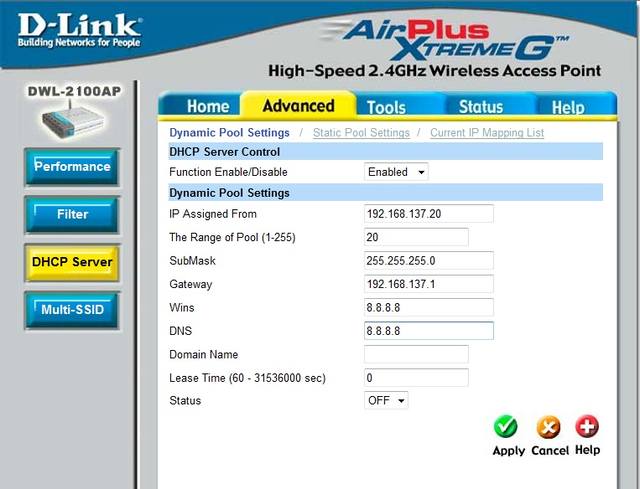
Task: Click the orange Cancel X icon
Action: click(x=548, y=427)
